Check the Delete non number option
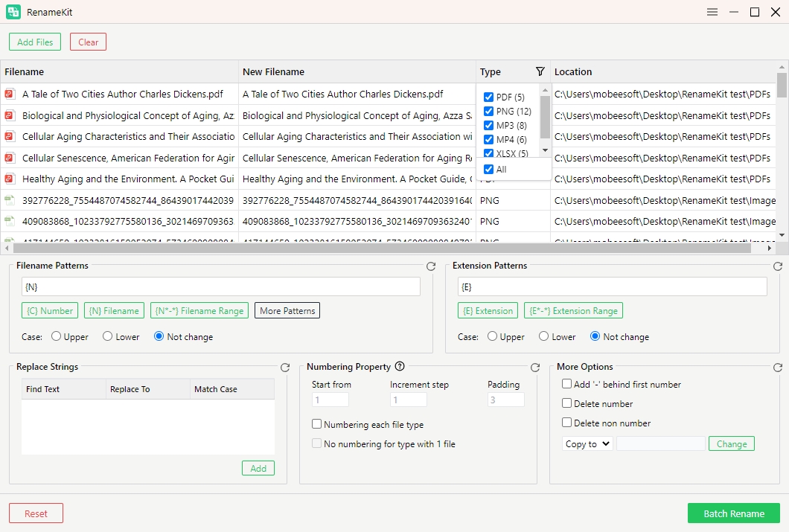Image resolution: width=789 pixels, height=532 pixels. pyautogui.click(x=567, y=423)
